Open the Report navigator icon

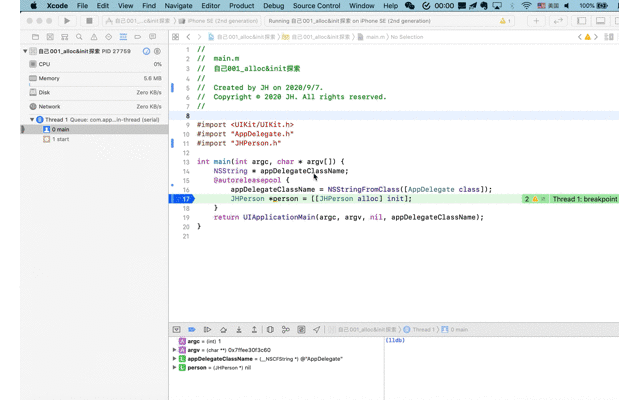pyautogui.click(x=152, y=37)
